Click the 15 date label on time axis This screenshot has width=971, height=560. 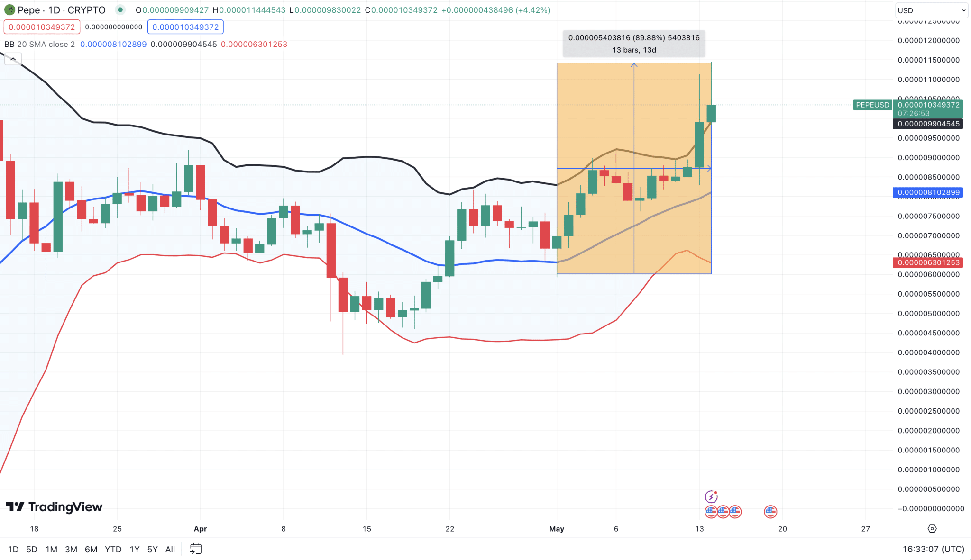[367, 529]
